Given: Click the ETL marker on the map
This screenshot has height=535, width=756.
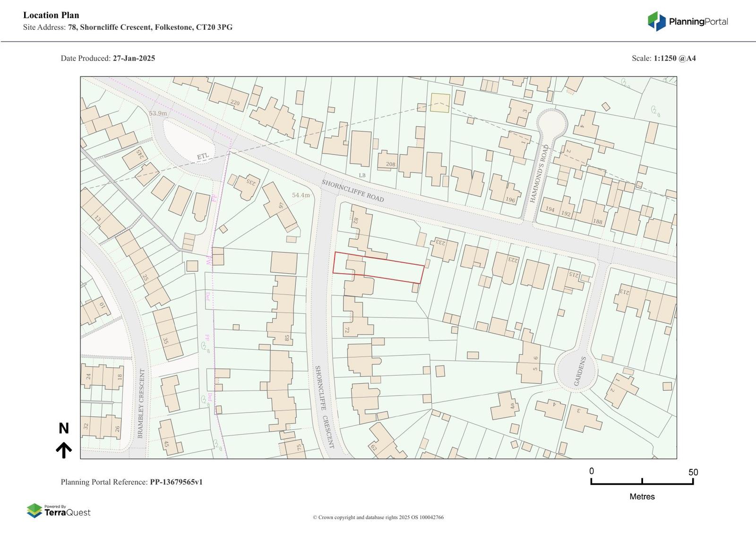Looking at the screenshot, I should click(x=203, y=156).
